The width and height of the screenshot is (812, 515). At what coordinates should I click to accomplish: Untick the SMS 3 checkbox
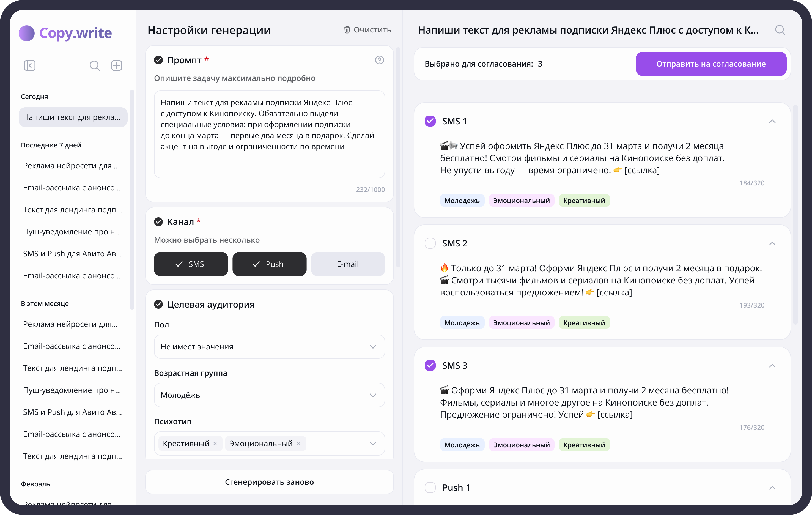pos(430,365)
